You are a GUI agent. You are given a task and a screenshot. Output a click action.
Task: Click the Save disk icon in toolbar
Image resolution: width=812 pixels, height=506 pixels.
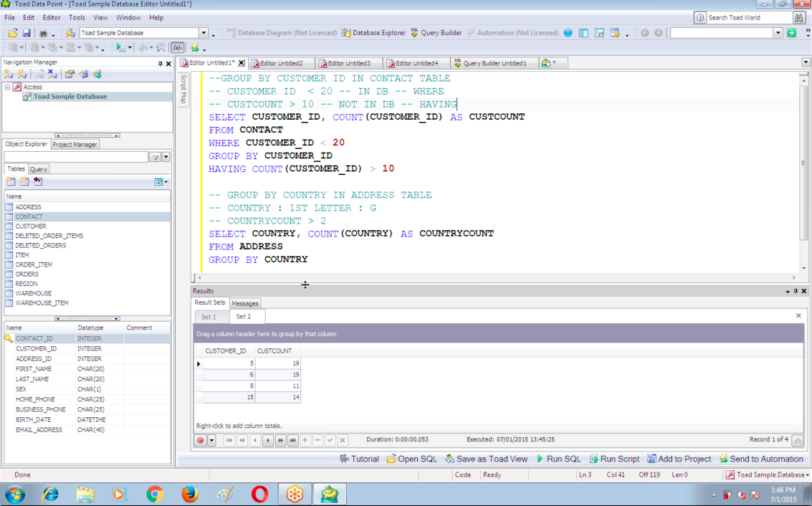27,33
